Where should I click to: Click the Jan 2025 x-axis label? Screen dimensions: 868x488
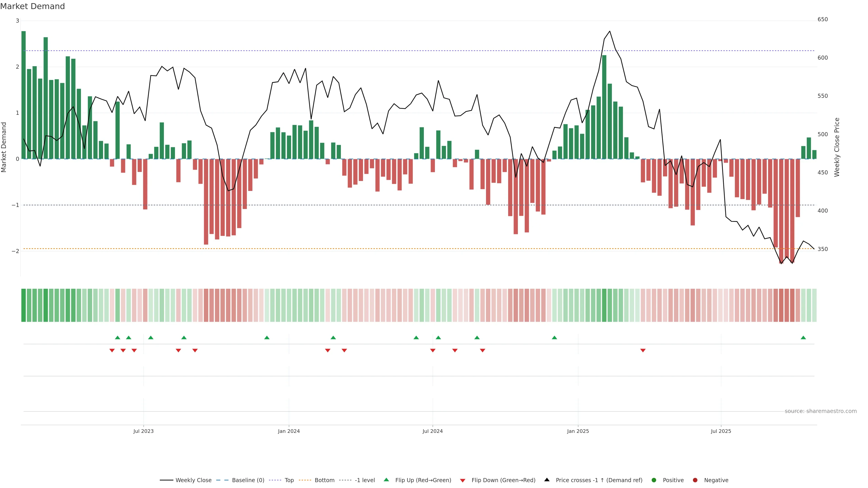(x=578, y=431)
